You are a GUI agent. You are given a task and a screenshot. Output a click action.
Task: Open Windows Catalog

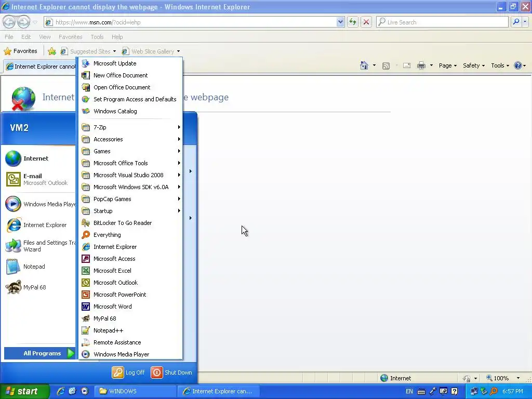click(x=130, y=111)
